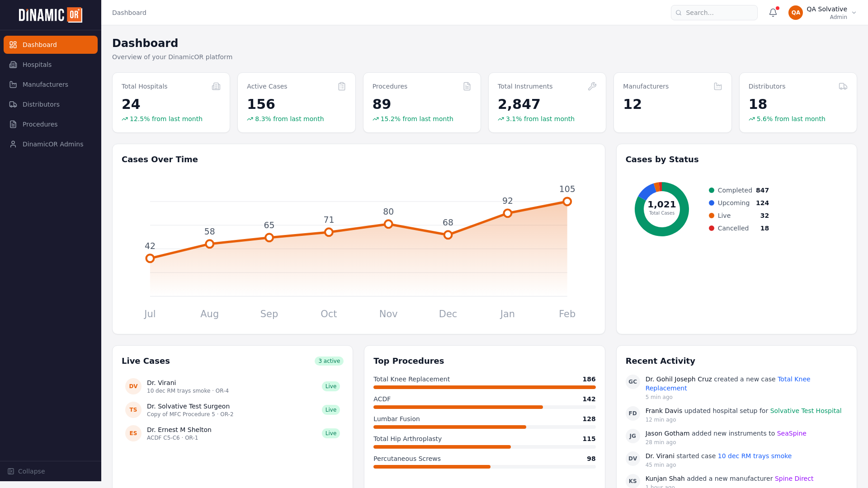The height and width of the screenshot is (488, 868).
Task: Click the wrench icon on Total Instruments card
Action: click(592, 86)
